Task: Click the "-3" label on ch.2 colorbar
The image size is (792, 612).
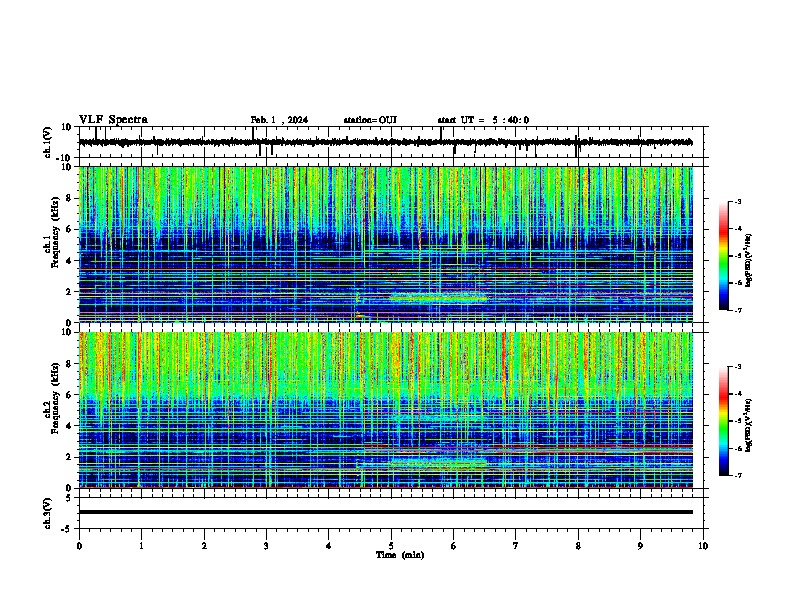Action: (x=738, y=367)
